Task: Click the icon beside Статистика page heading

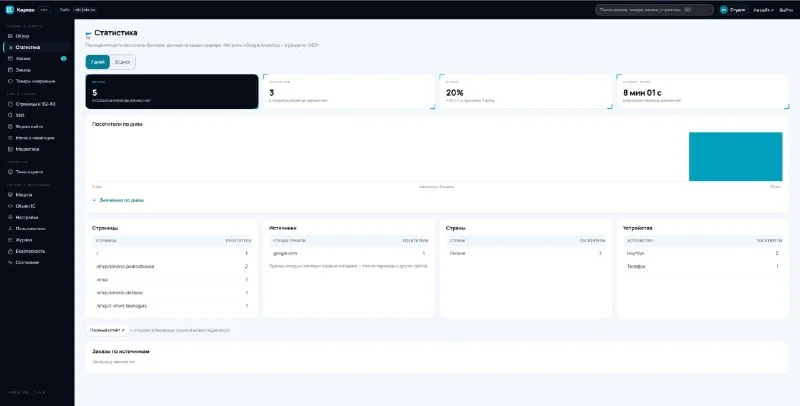Action: pos(88,35)
